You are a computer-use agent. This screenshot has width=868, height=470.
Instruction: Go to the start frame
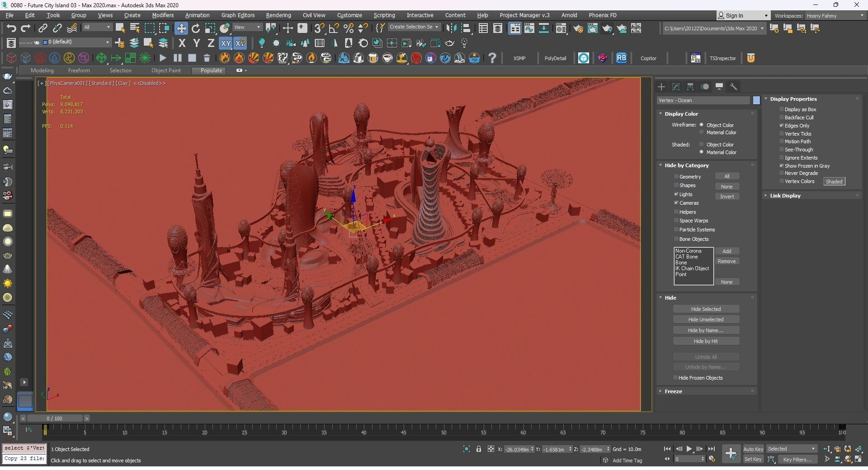pos(667,449)
